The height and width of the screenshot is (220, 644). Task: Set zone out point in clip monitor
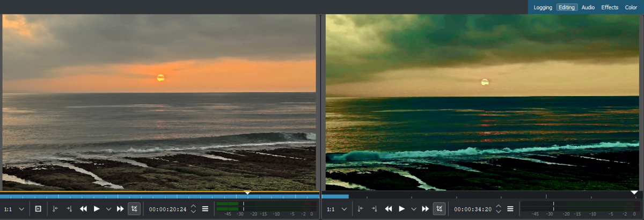pyautogui.click(x=69, y=209)
